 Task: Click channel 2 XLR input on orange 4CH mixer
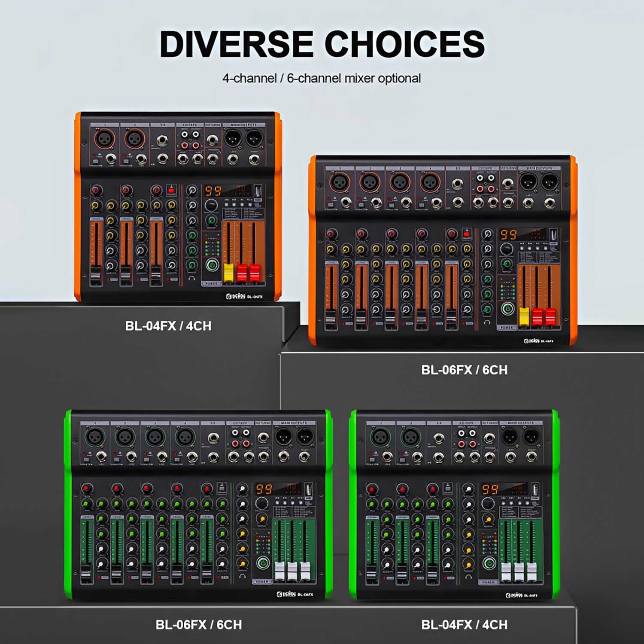[x=134, y=139]
